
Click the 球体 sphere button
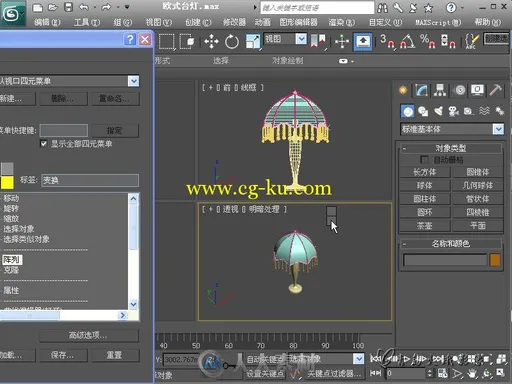[425, 186]
